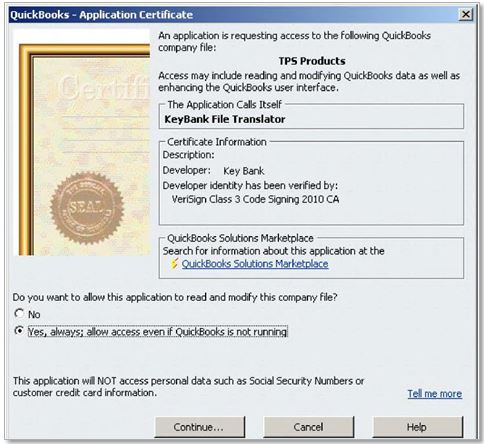
Task: Click the lightning bolt Marketplace icon
Action: pos(174,264)
